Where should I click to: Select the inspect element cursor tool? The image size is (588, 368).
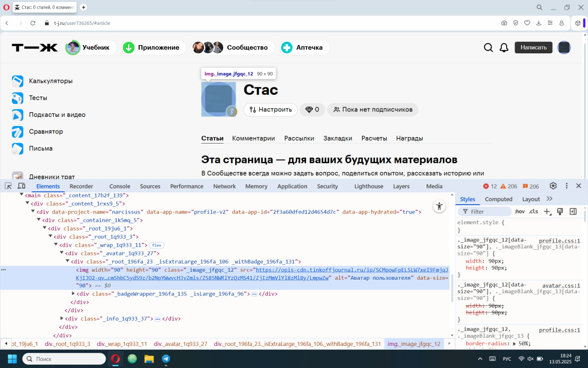(7, 186)
